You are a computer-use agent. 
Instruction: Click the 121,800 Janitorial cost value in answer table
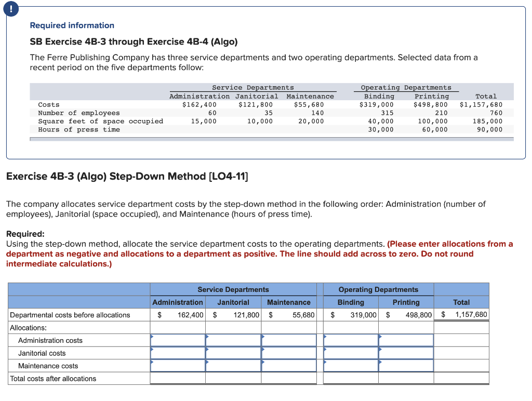[246, 315]
